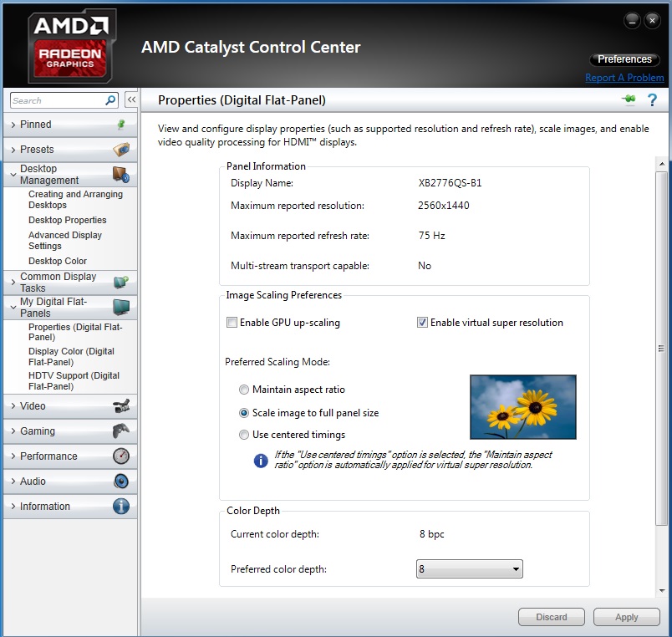Viewport: 672px width, 637px height.
Task: Collapse the sidebar with double-arrow icon
Action: coord(131,99)
